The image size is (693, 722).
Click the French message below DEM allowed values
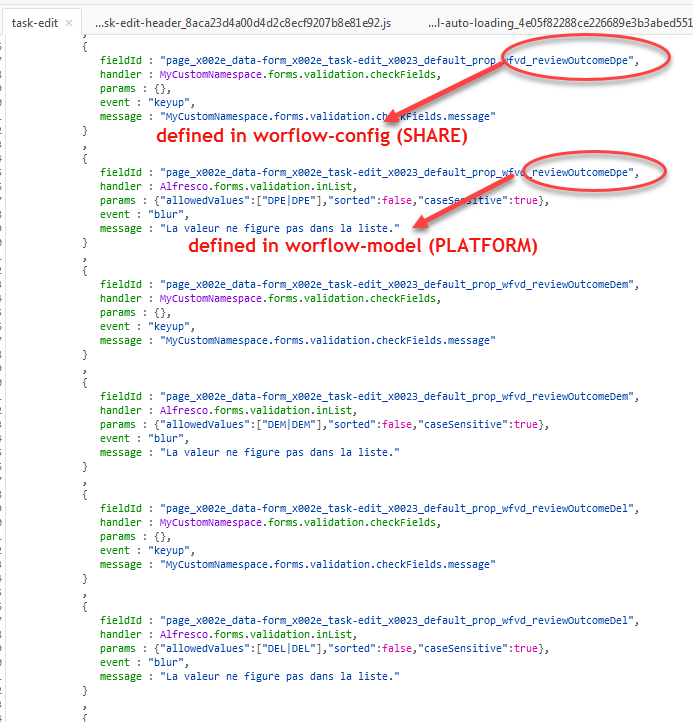(x=280, y=452)
